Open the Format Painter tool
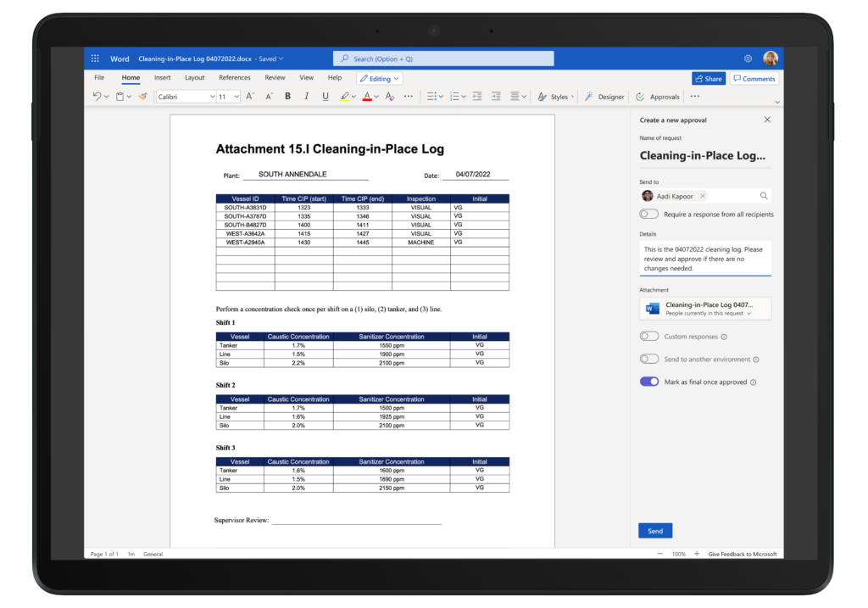 point(142,96)
